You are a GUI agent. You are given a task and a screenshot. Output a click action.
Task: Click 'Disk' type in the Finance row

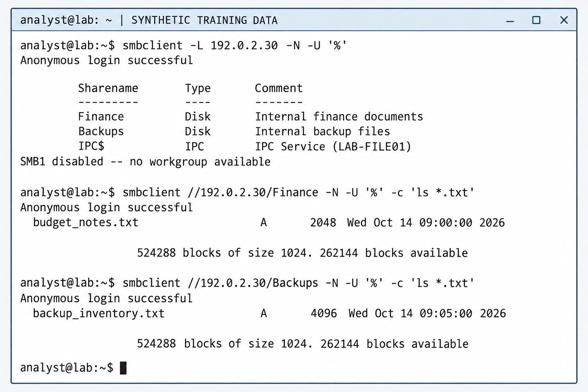(x=198, y=117)
